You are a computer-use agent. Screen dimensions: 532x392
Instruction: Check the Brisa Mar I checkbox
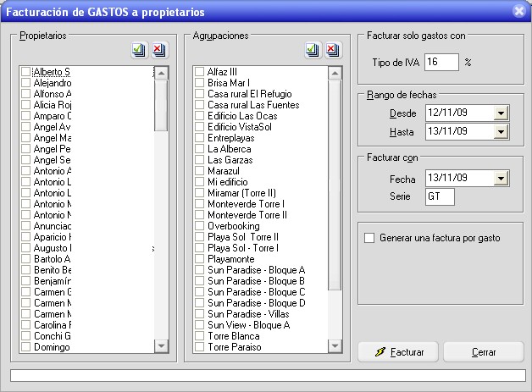(200, 83)
